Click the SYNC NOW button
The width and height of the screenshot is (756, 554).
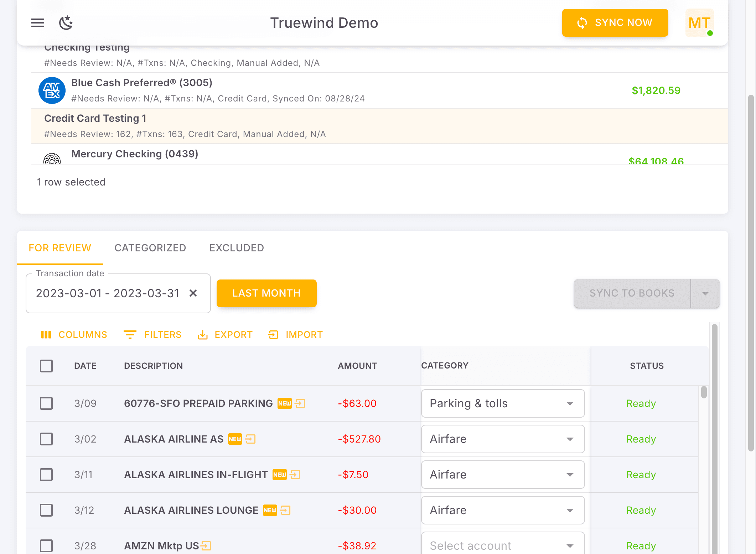(x=615, y=23)
